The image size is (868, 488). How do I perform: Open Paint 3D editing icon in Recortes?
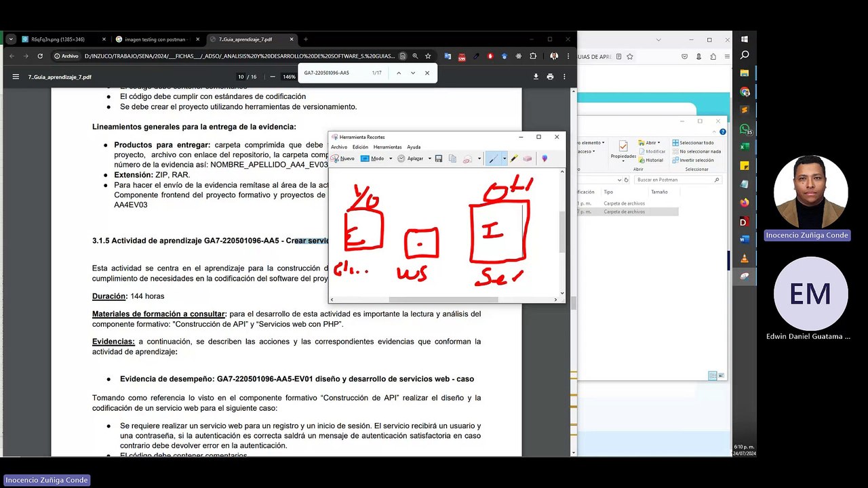point(544,159)
